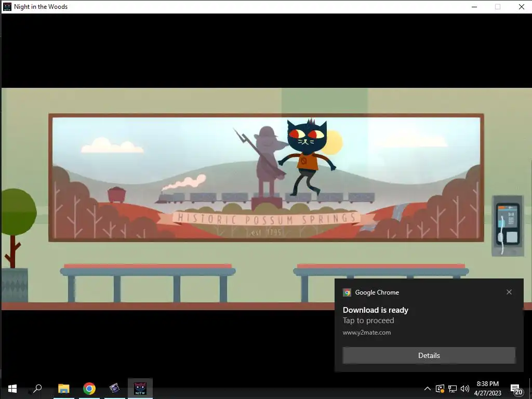532x399 pixels.
Task: Click the Night in the Woods title icon
Action: click(7, 6)
